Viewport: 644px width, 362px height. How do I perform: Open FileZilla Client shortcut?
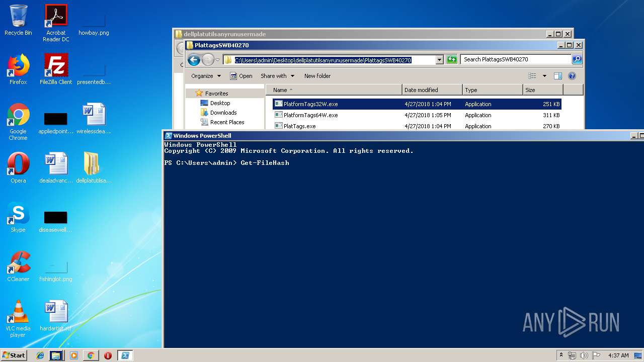[x=56, y=69]
